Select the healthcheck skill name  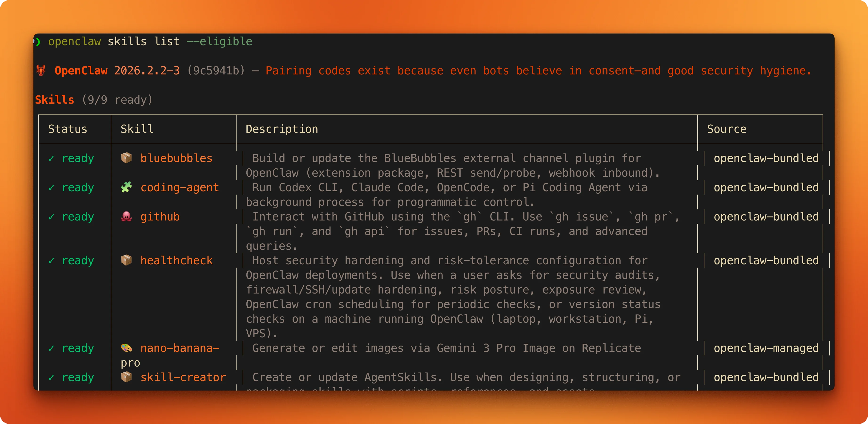(177, 260)
